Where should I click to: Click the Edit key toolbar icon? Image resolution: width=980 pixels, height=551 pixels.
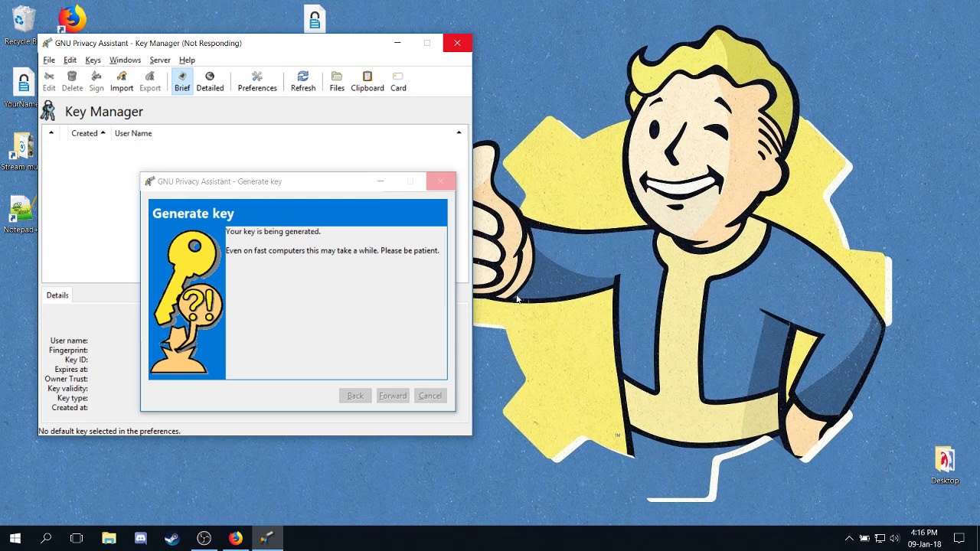pos(49,81)
